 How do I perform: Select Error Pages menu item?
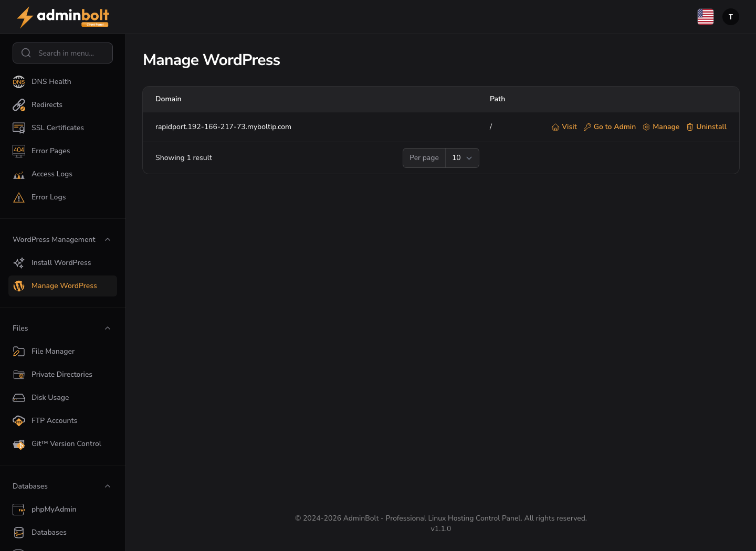pyautogui.click(x=62, y=151)
